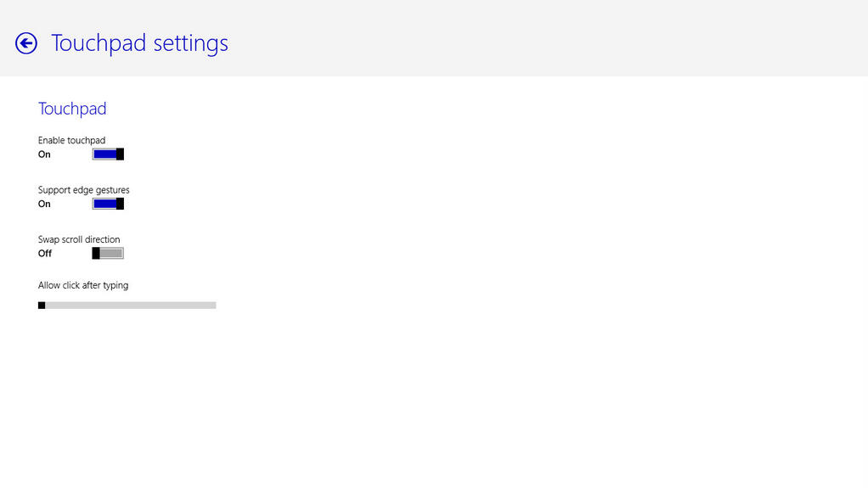Click the Enable touchpad label
Viewport: 868px width, 488px height.
point(71,141)
